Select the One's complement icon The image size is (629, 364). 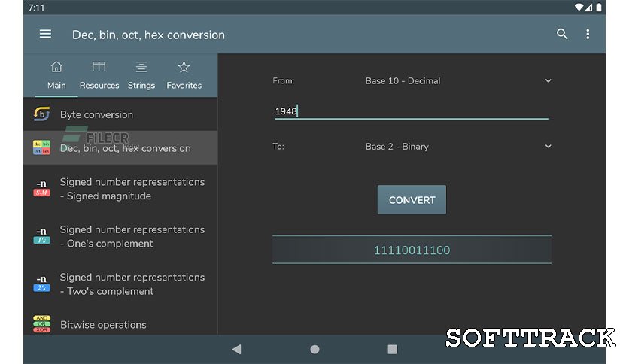[x=42, y=236]
